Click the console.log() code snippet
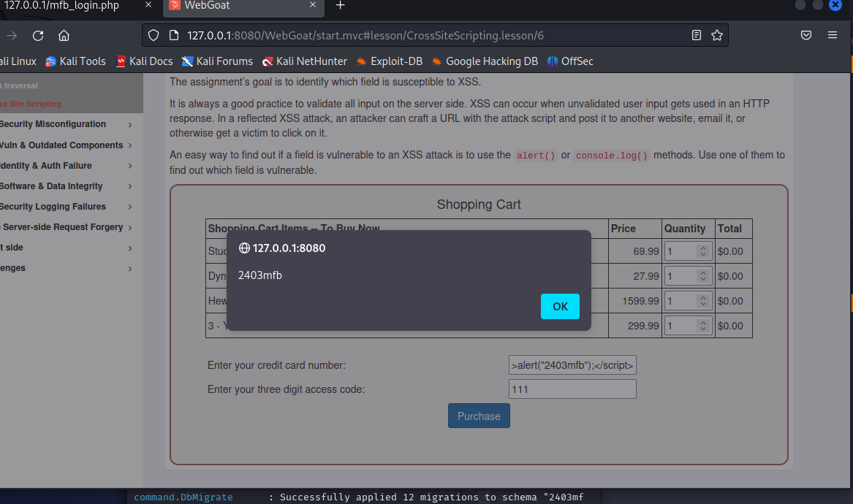Viewport: 853px width, 504px height. coord(612,156)
